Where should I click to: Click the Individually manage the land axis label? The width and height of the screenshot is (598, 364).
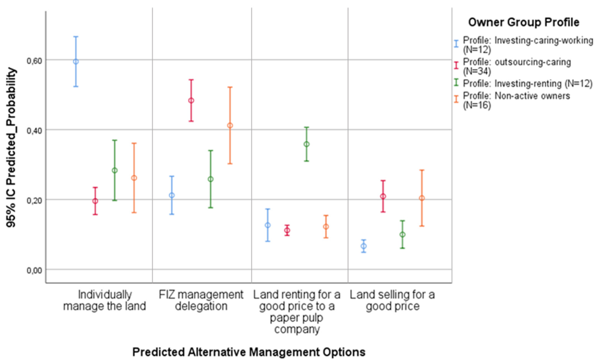[x=105, y=300]
